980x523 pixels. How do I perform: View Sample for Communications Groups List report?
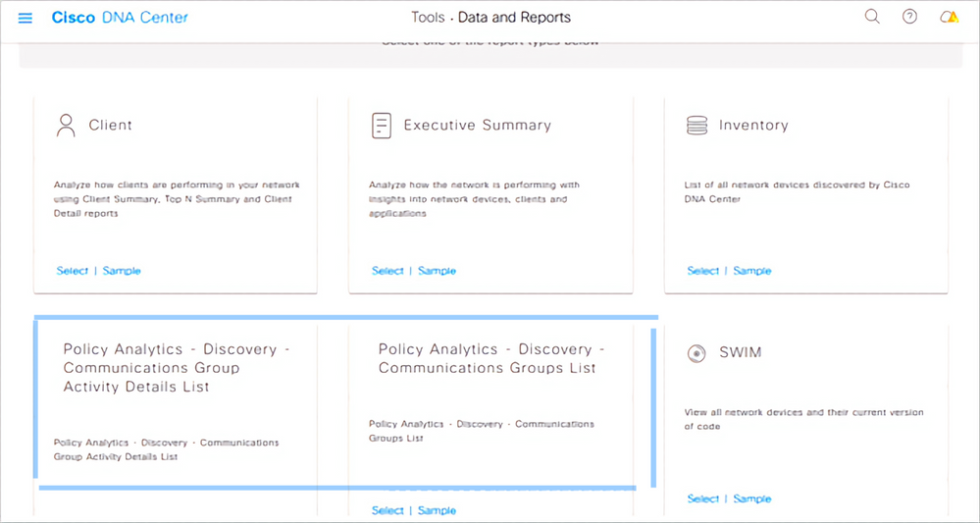pos(437,510)
